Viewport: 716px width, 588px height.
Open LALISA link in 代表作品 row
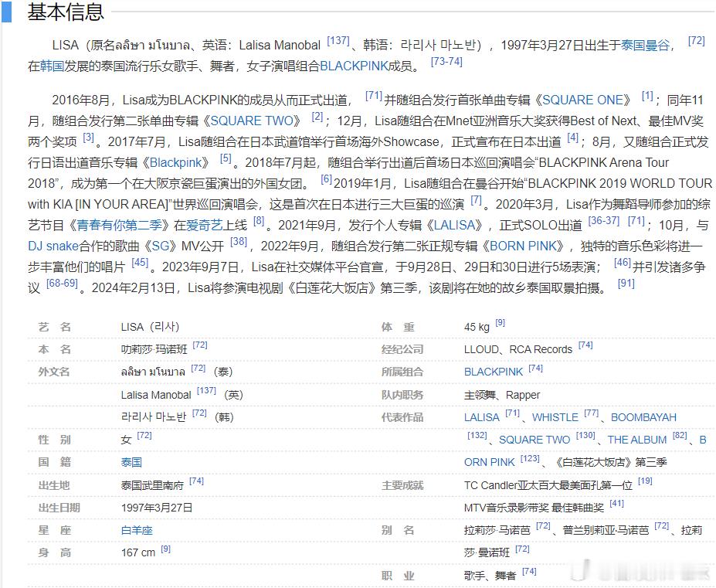tap(482, 417)
